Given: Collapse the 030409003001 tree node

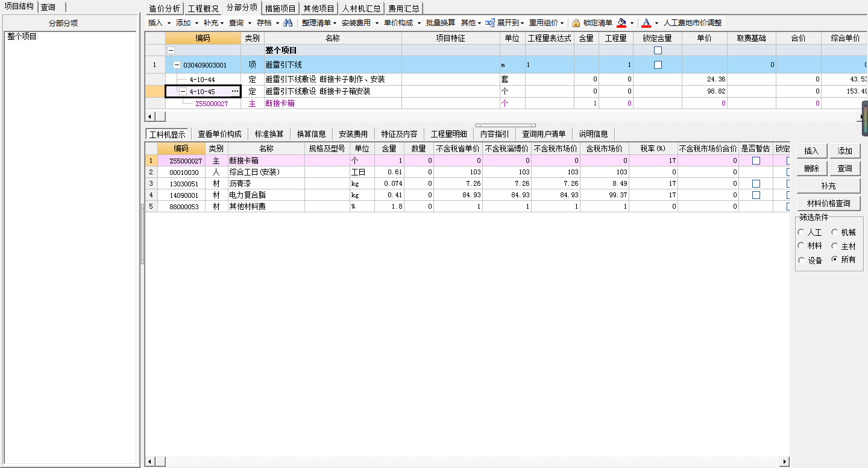Looking at the screenshot, I should pyautogui.click(x=177, y=65).
